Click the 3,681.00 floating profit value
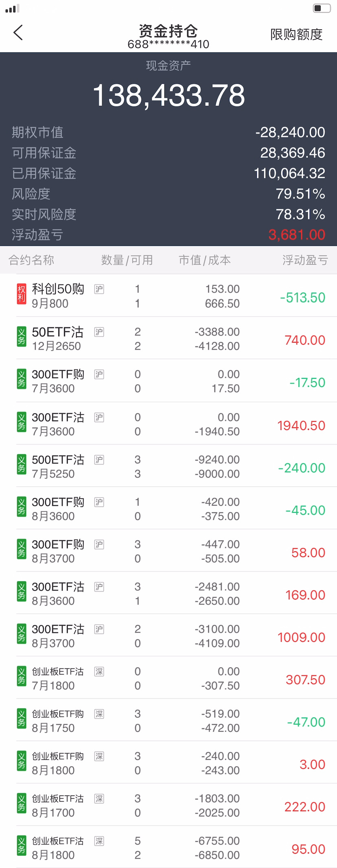Screen dimensions: 337x868 click(297, 235)
